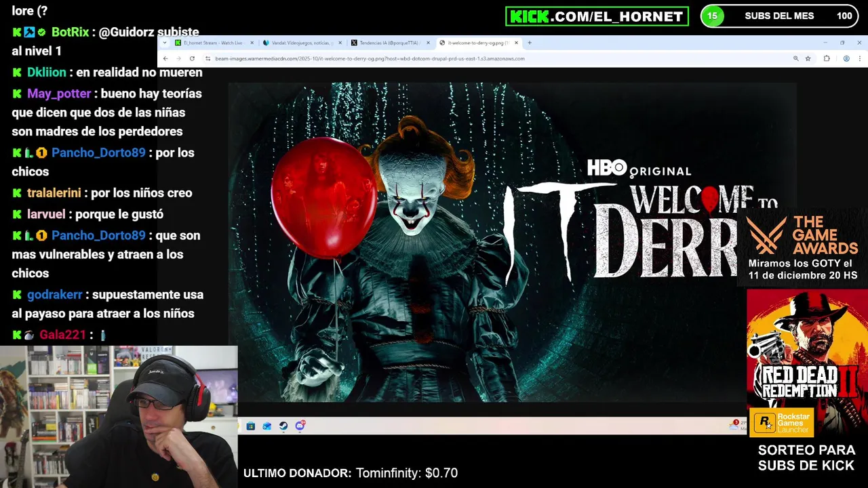The height and width of the screenshot is (488, 868).
Task: Open Microsoft Store from the taskbar
Action: click(250, 426)
